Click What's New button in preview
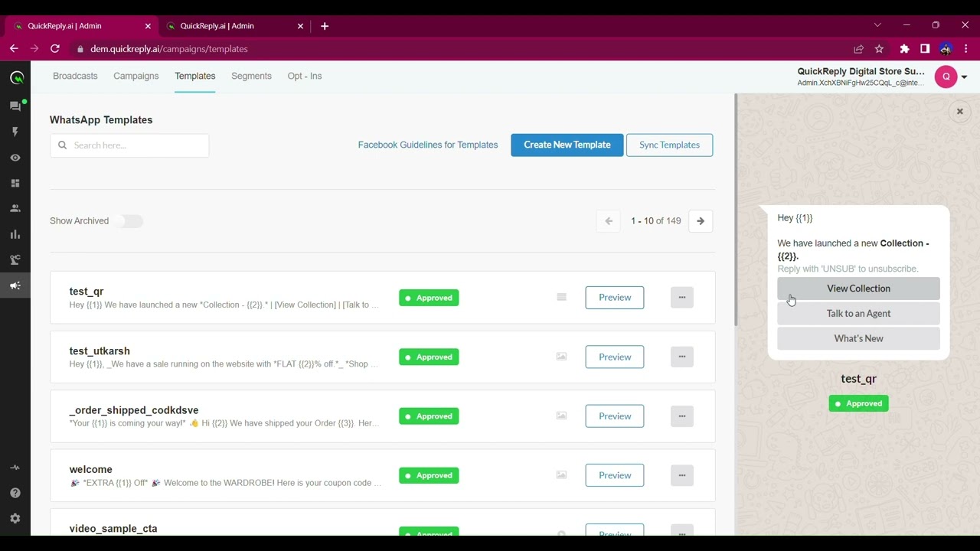The height and width of the screenshot is (551, 980). click(x=858, y=338)
